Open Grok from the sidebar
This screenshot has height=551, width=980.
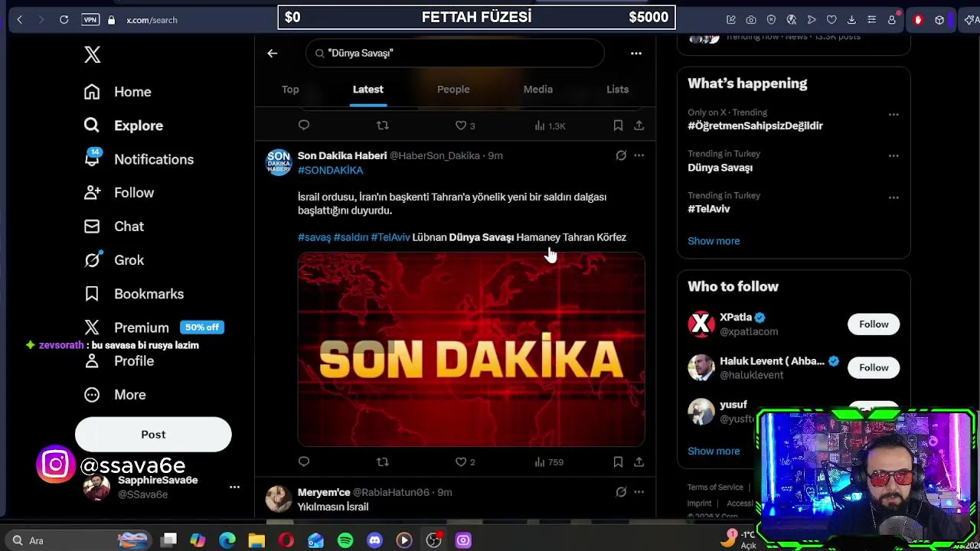click(113, 260)
